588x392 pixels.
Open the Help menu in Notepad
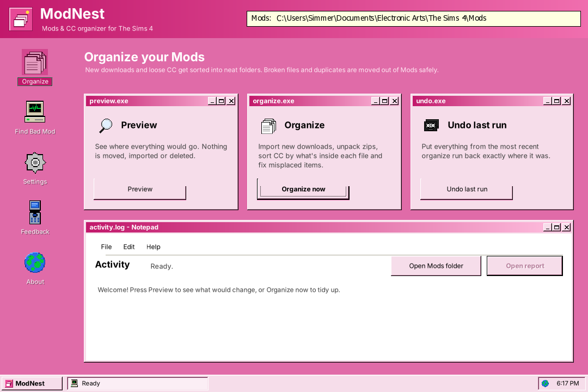click(x=153, y=247)
